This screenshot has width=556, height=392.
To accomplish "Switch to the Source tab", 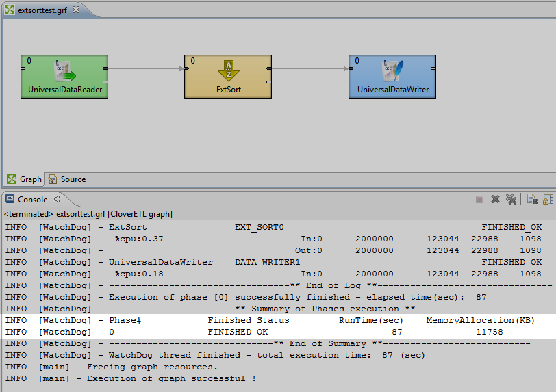I will click(x=67, y=179).
